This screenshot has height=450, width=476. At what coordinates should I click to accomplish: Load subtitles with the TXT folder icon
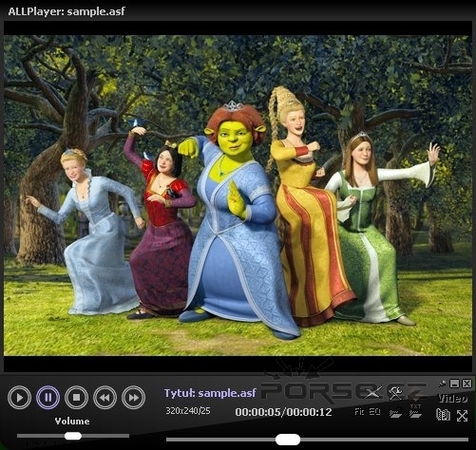click(415, 411)
